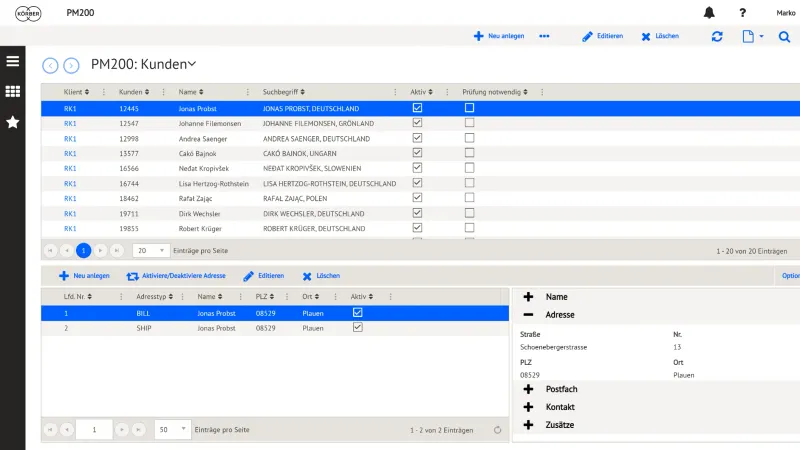Toggle Aktiv checkbox for Robert Krüger

tap(417, 228)
